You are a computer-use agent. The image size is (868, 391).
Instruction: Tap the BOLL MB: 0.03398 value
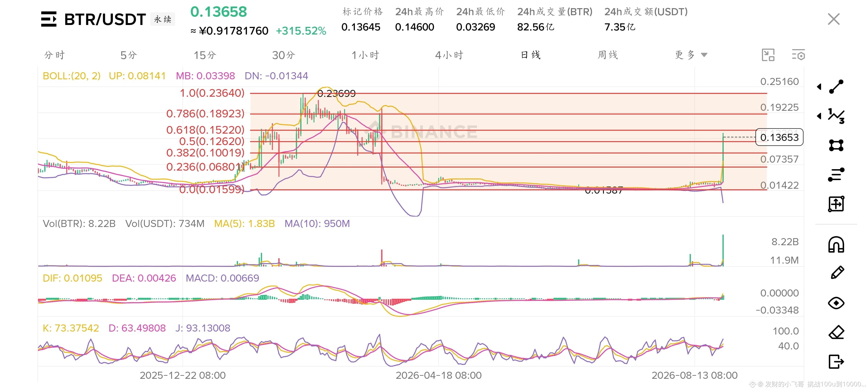click(x=205, y=76)
